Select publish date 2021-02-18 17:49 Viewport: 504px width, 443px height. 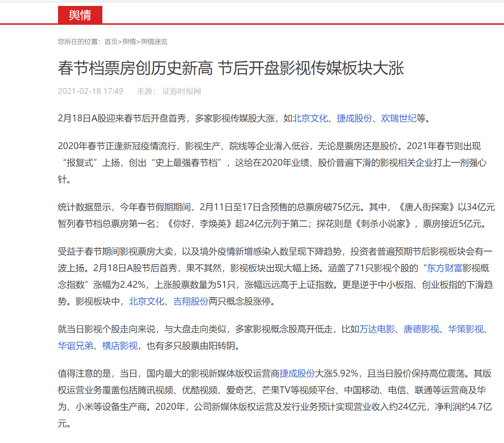[x=91, y=91]
